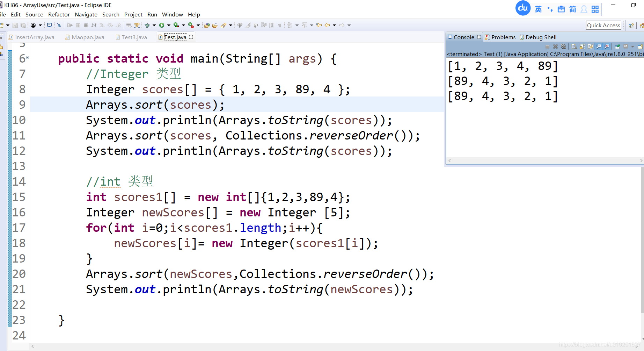Click the Quick Access button
This screenshot has height=351, width=644.
pos(603,25)
